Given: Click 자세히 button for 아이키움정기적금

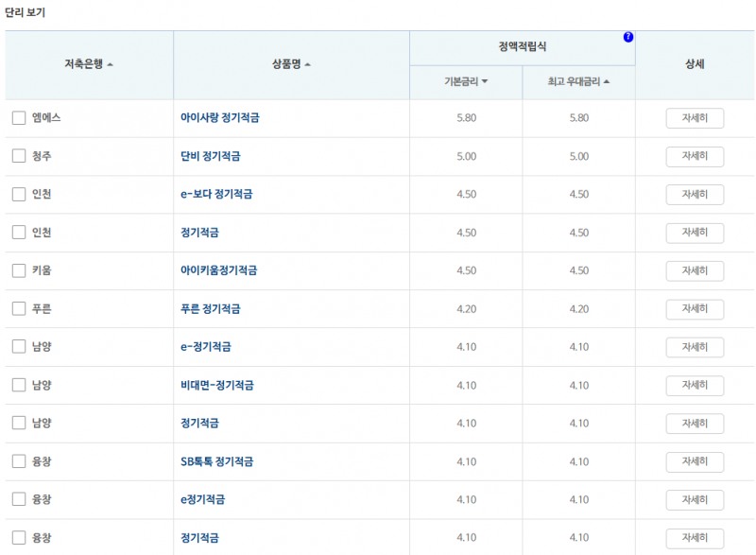Looking at the screenshot, I should [695, 270].
